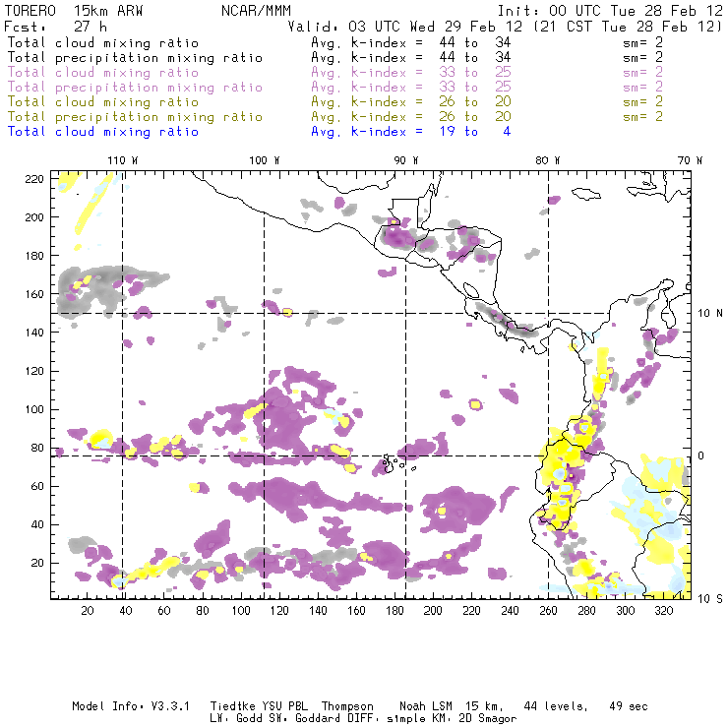Viewport: 728px width, 728px height.
Task: Select the "90 W" longitude label
Action: (406, 160)
